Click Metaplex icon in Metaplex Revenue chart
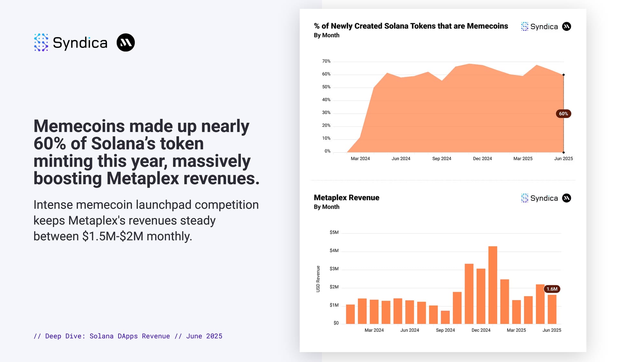Screen dimensions: 644x362 [566, 198]
